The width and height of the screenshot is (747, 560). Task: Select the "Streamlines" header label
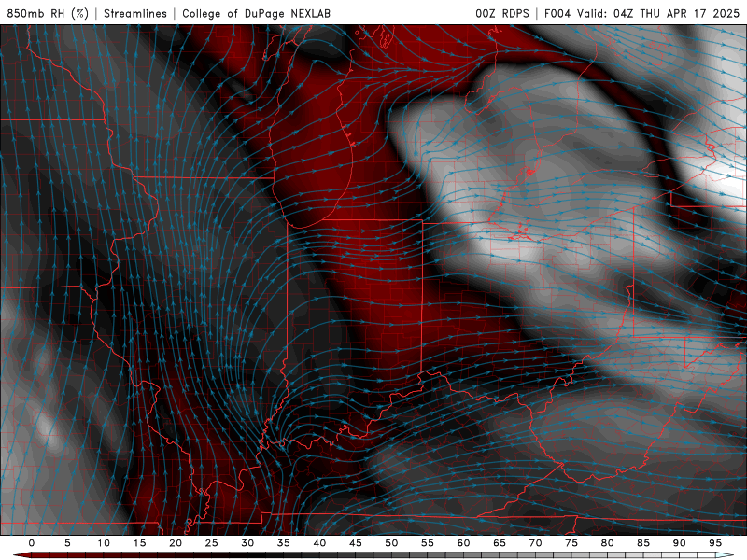(135, 13)
